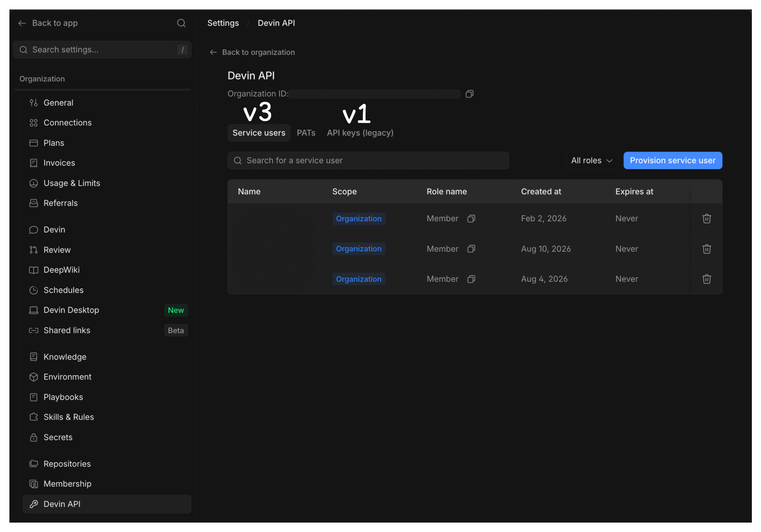
Task: Copy the Organization ID
Action: click(x=469, y=94)
